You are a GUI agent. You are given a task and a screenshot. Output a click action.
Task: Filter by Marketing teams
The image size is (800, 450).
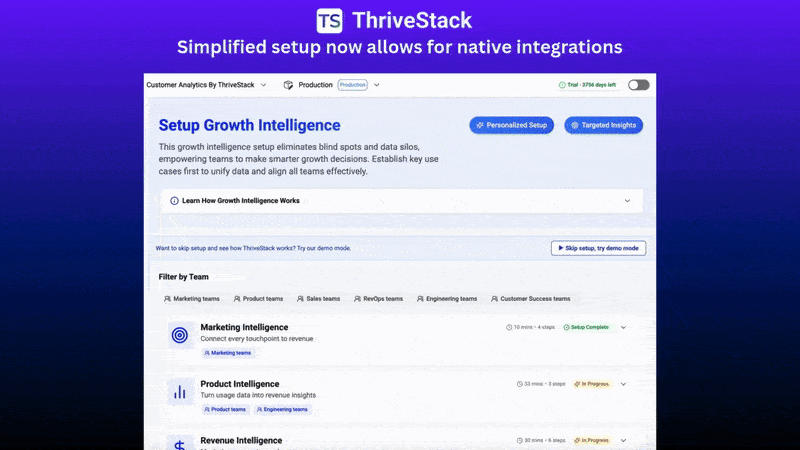192,299
